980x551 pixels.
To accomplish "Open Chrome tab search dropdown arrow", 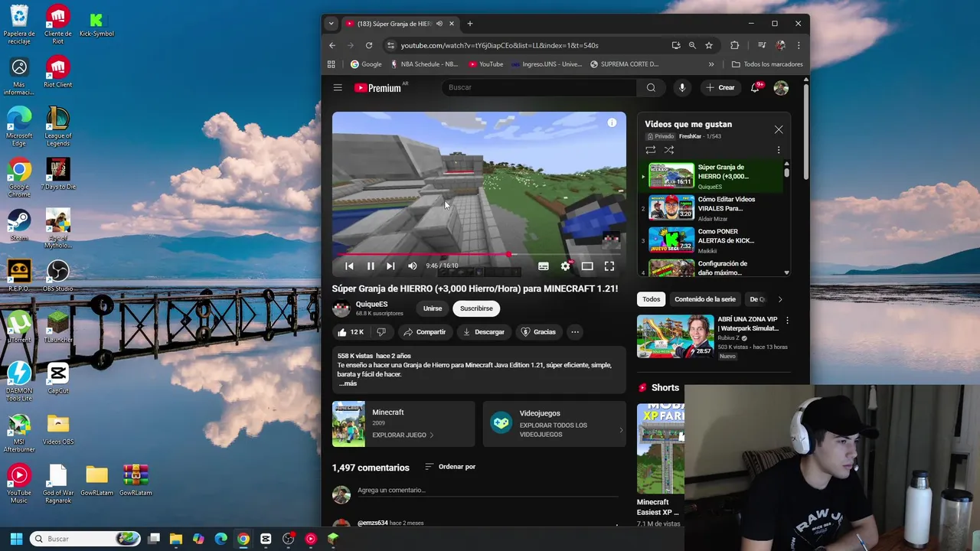I will coord(331,24).
